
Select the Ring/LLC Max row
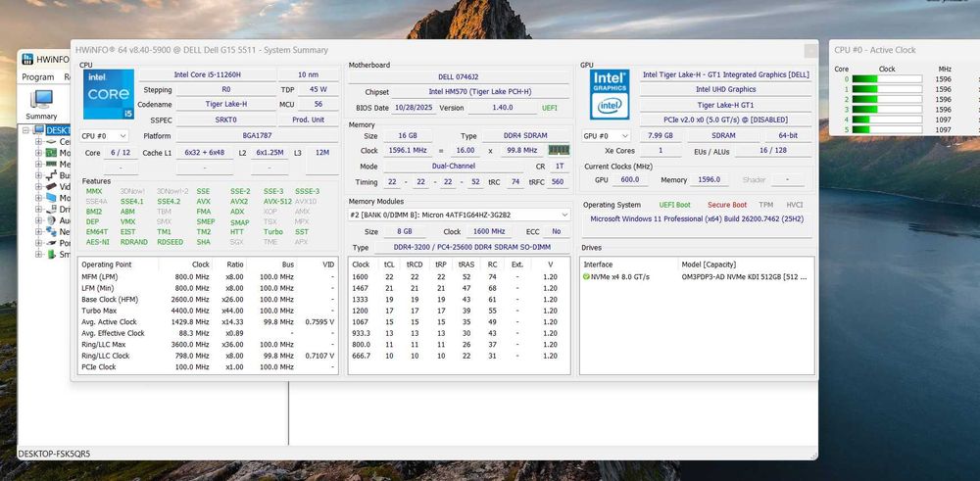click(x=208, y=344)
